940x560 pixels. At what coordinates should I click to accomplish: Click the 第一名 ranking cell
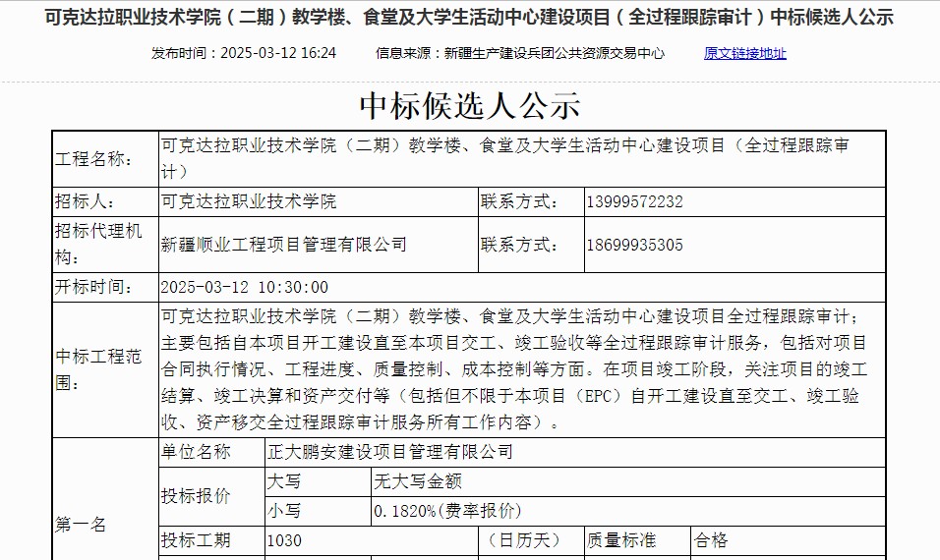pos(81,525)
